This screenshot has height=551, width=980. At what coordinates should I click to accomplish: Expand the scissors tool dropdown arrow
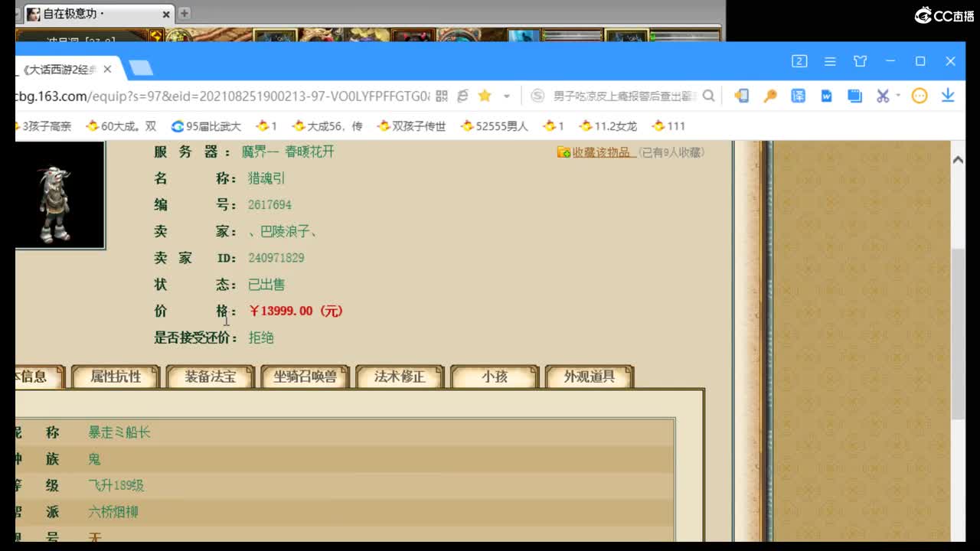[898, 96]
